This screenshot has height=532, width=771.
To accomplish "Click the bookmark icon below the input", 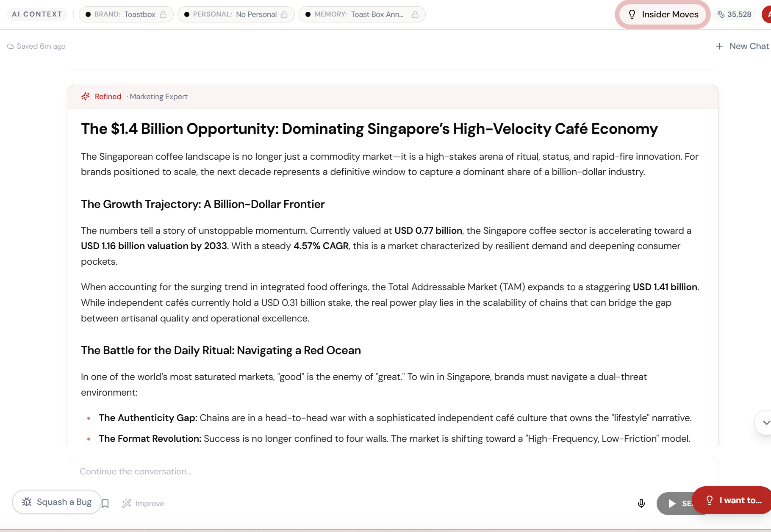I will (105, 503).
